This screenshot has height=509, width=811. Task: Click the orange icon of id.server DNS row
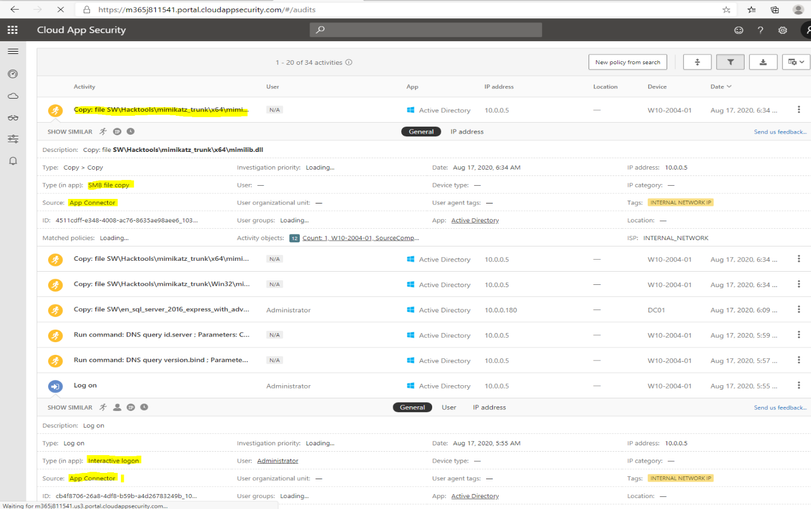pyautogui.click(x=55, y=336)
